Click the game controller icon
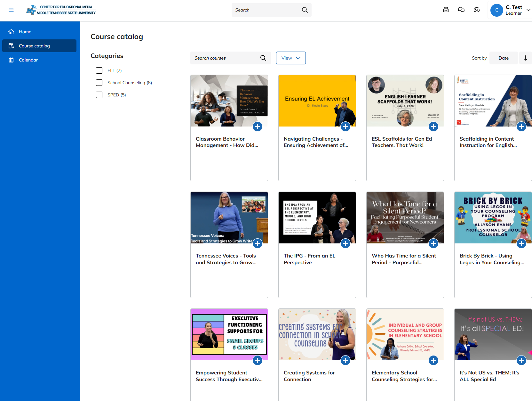This screenshot has width=532, height=401. [476, 10]
